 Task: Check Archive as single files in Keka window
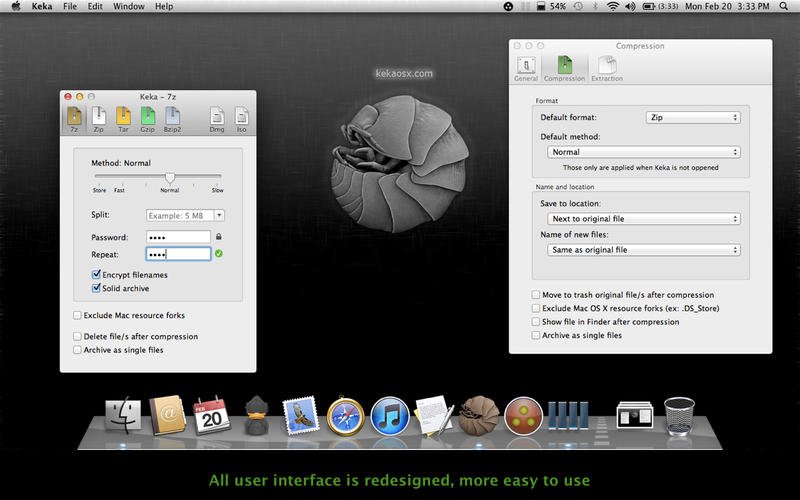77,350
